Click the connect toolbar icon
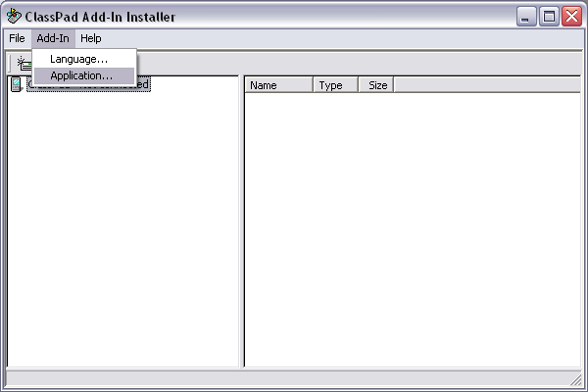 [x=24, y=63]
